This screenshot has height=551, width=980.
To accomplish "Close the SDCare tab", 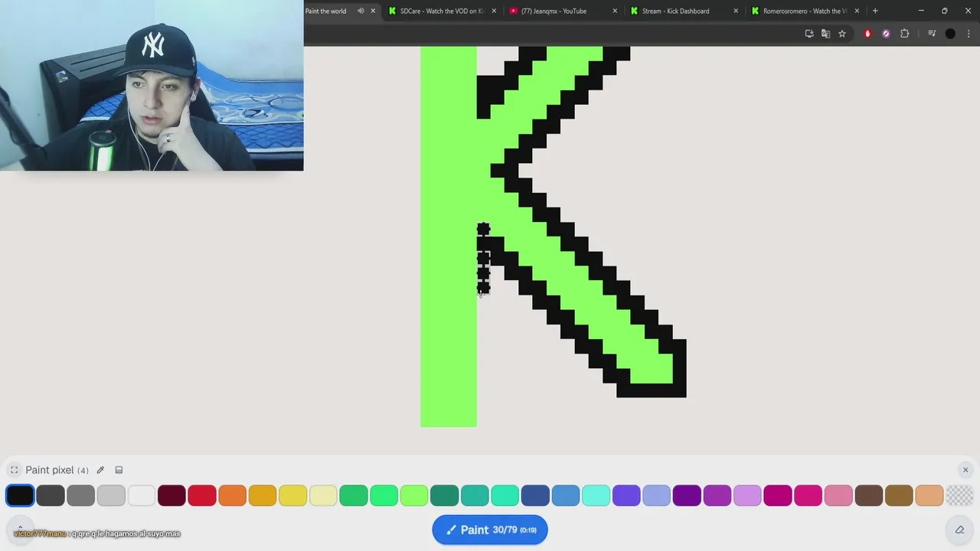I will 494,11.
